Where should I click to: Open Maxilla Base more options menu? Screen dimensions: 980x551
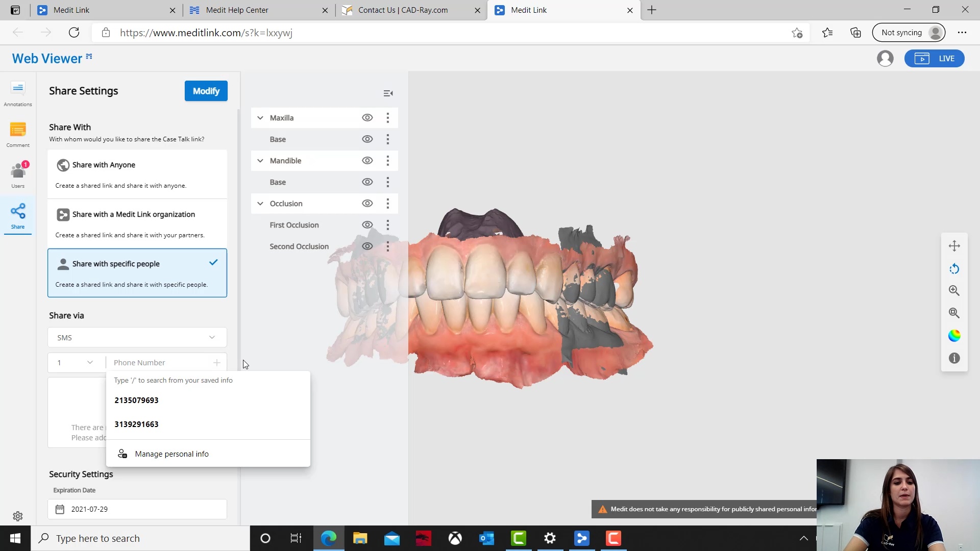click(x=388, y=139)
